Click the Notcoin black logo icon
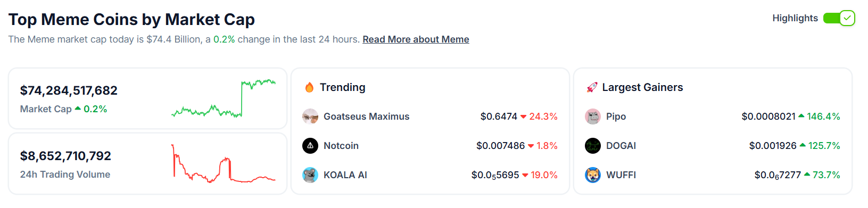 pos(310,146)
